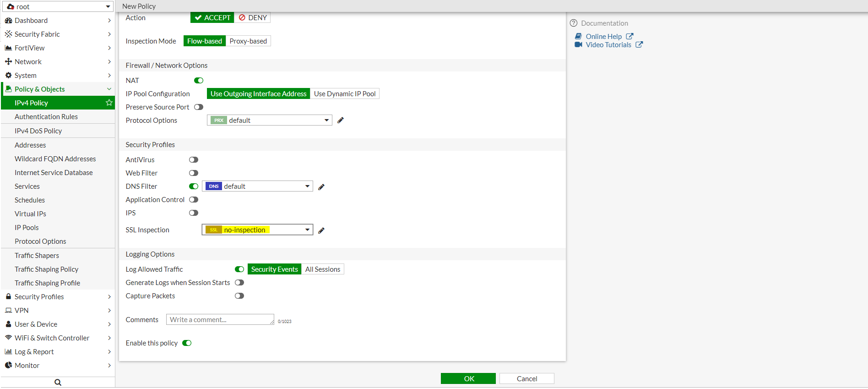Click the Monitor pie chart icon

pyautogui.click(x=8, y=366)
